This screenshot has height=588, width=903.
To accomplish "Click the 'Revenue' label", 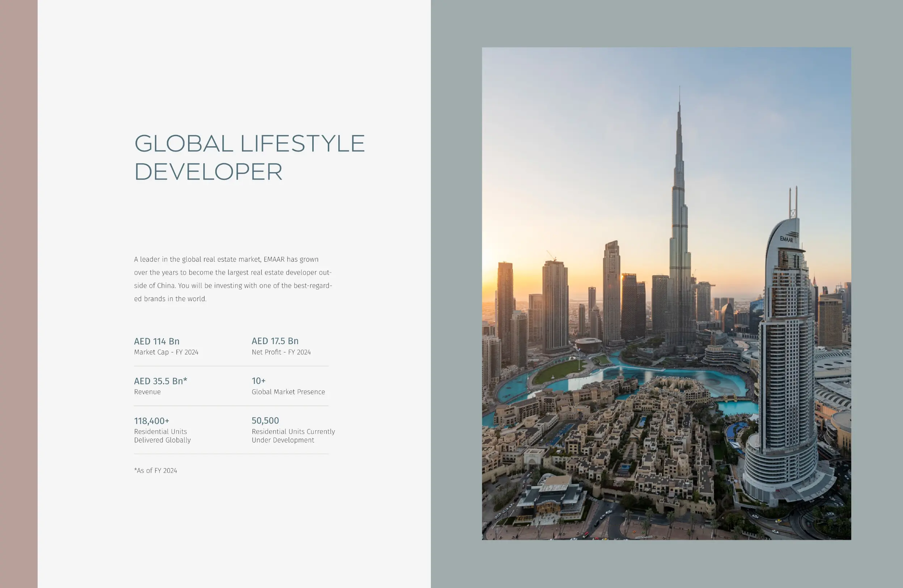I will coord(147,392).
